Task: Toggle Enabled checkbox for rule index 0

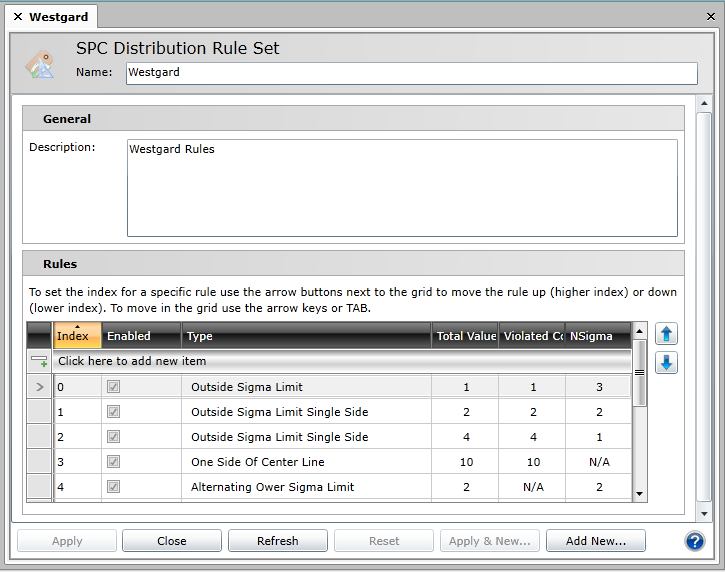Action: click(113, 387)
